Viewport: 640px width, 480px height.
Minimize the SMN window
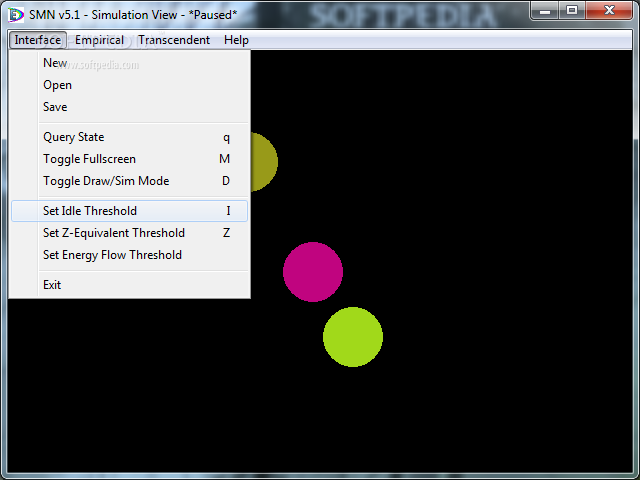tap(545, 11)
